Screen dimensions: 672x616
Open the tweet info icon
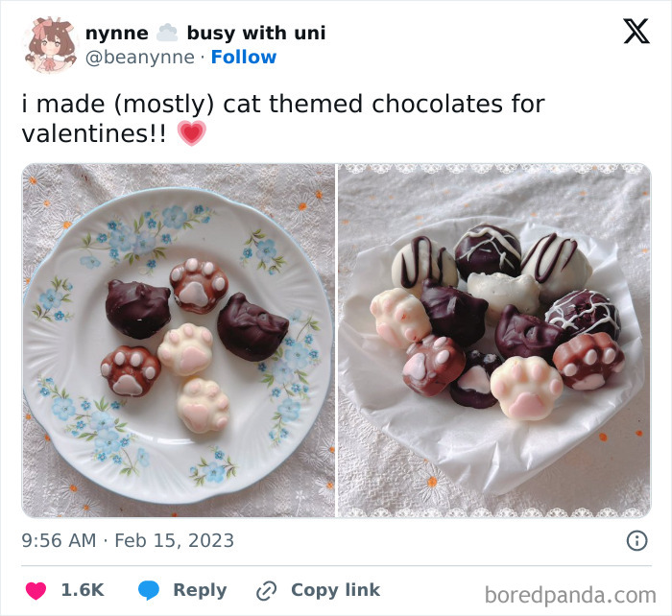click(636, 540)
